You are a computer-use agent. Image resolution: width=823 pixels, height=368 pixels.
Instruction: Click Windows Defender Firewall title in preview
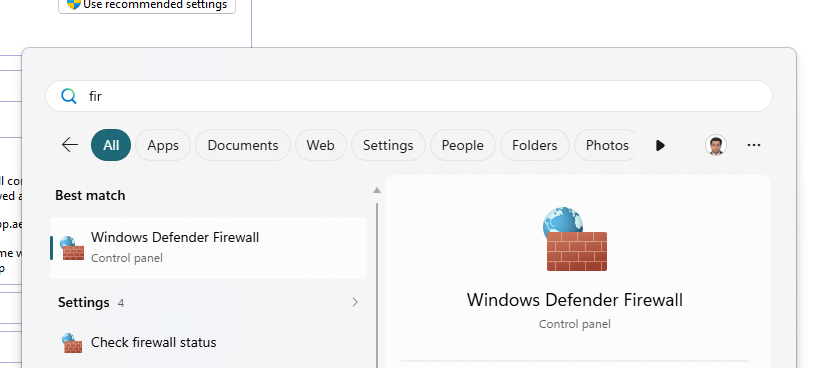coord(575,300)
